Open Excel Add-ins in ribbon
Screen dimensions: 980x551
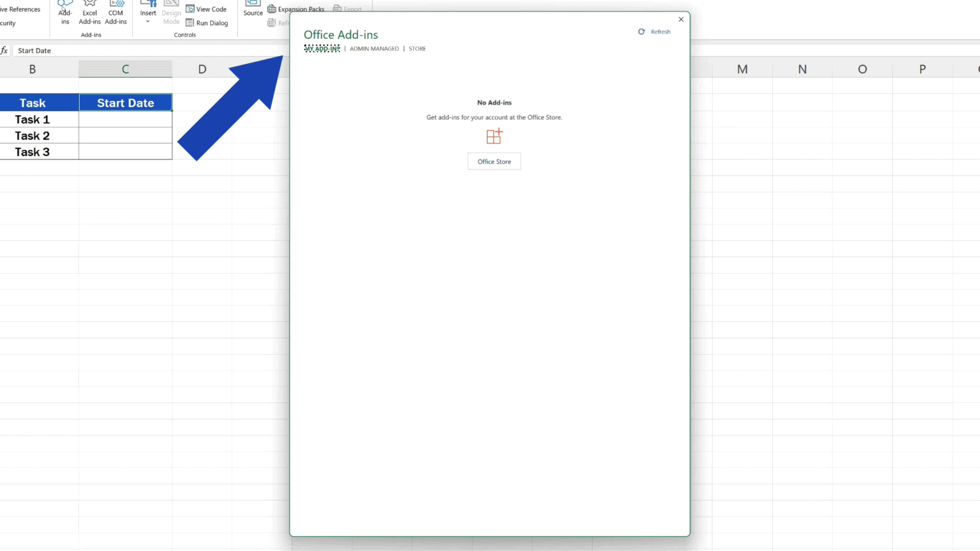90,13
